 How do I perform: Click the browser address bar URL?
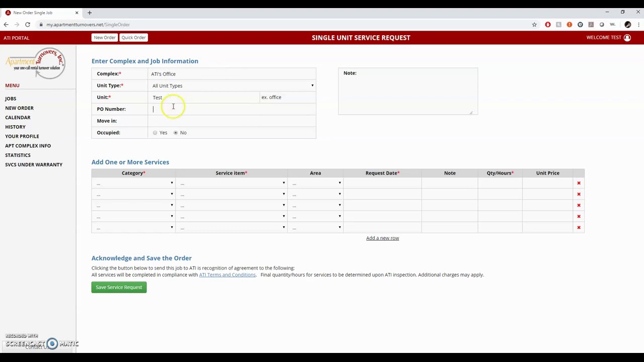(88, 25)
